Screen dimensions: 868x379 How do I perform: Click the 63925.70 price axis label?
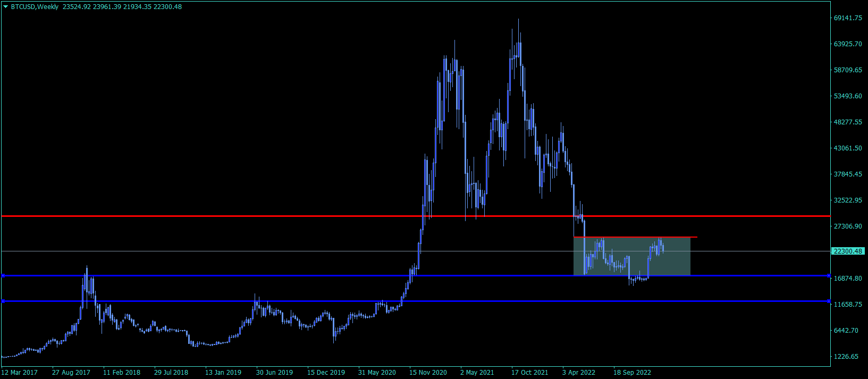point(848,44)
